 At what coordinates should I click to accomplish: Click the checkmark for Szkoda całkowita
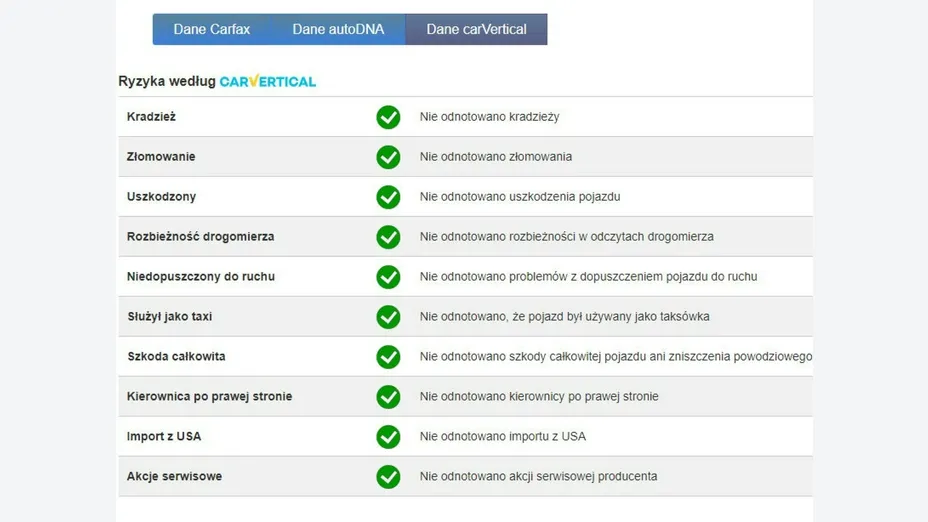[x=388, y=357]
